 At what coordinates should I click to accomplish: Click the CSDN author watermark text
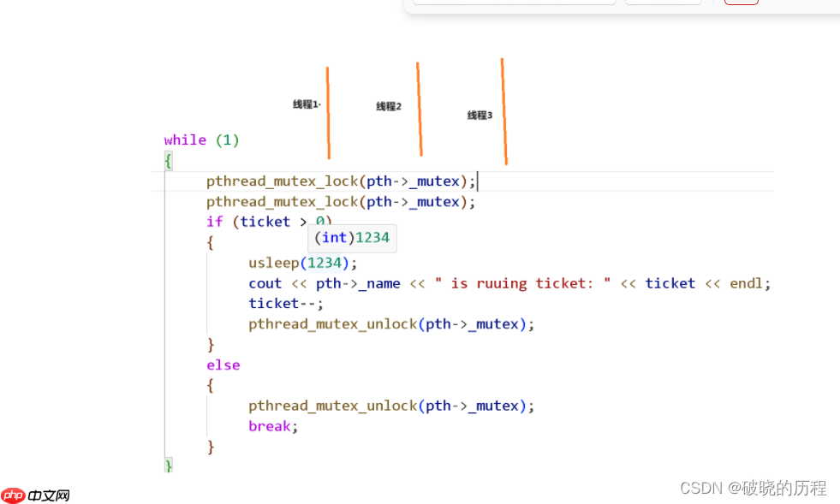click(x=753, y=488)
